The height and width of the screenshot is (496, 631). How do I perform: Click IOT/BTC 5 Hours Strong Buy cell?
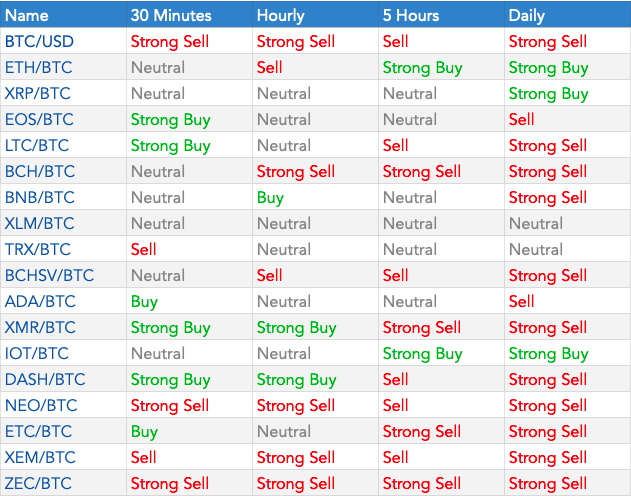click(x=423, y=354)
